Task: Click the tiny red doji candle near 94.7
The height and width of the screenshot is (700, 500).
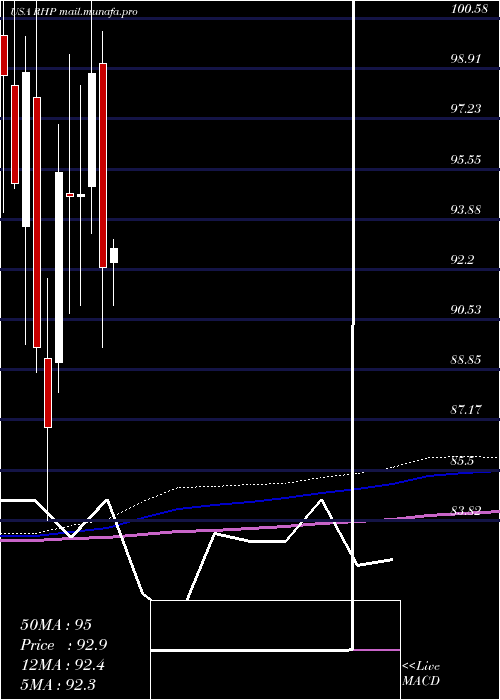Action: [x=70, y=195]
